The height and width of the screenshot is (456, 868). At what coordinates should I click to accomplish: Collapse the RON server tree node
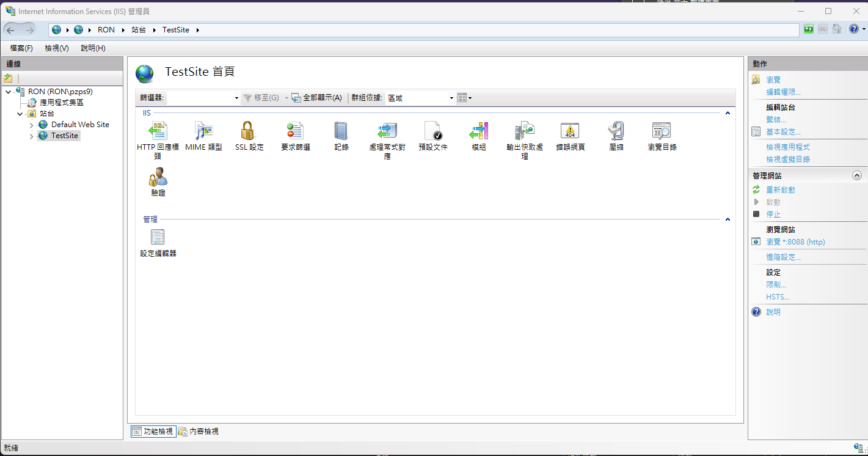coord(8,92)
